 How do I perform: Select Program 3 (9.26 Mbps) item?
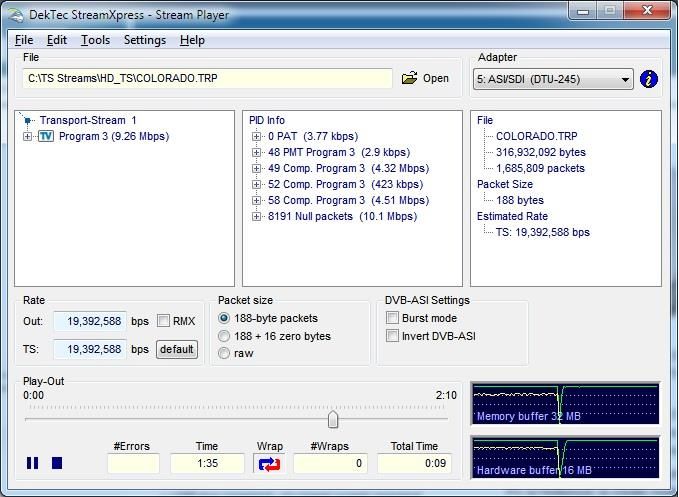pos(114,136)
